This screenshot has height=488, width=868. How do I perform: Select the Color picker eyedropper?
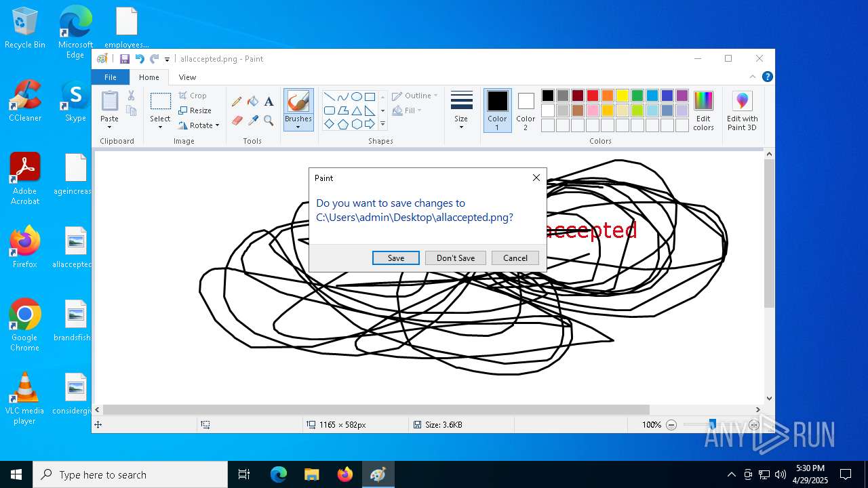[253, 120]
